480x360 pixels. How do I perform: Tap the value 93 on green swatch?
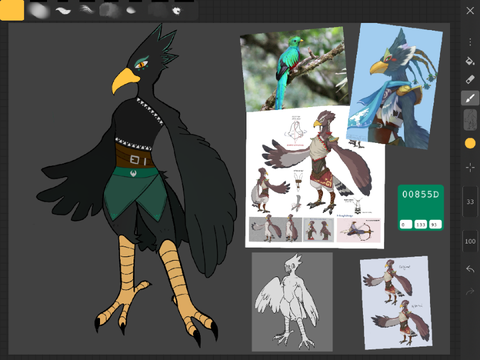pyautogui.click(x=435, y=224)
